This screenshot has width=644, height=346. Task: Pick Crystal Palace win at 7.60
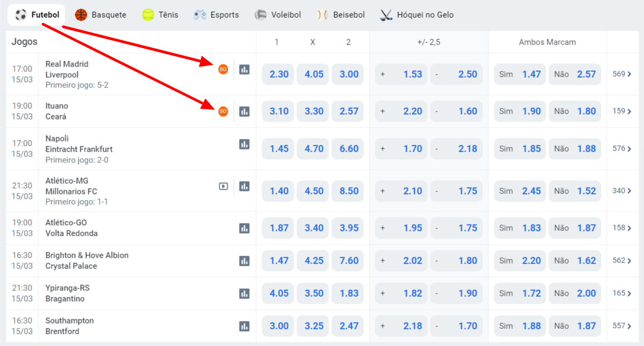(348, 261)
